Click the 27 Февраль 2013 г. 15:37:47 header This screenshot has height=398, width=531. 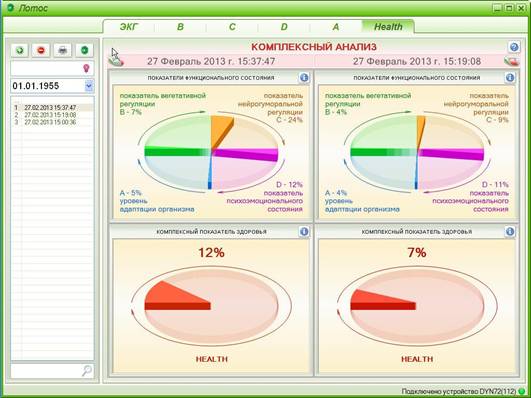[211, 61]
